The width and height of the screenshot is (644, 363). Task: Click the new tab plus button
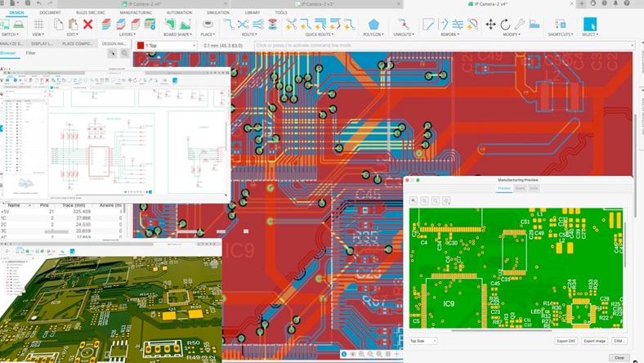[x=582, y=3]
